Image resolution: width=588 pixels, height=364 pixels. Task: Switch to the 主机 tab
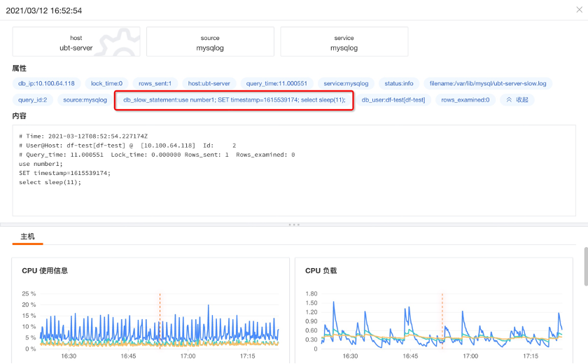pyautogui.click(x=27, y=237)
